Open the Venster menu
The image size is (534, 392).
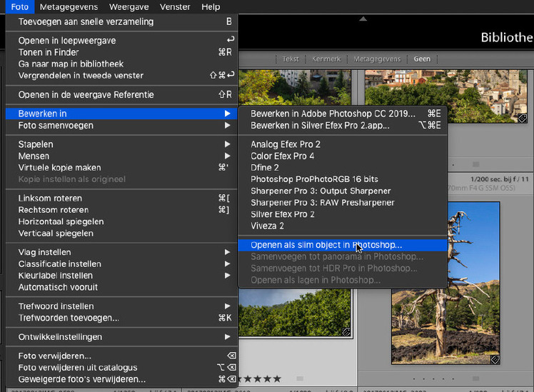(175, 7)
